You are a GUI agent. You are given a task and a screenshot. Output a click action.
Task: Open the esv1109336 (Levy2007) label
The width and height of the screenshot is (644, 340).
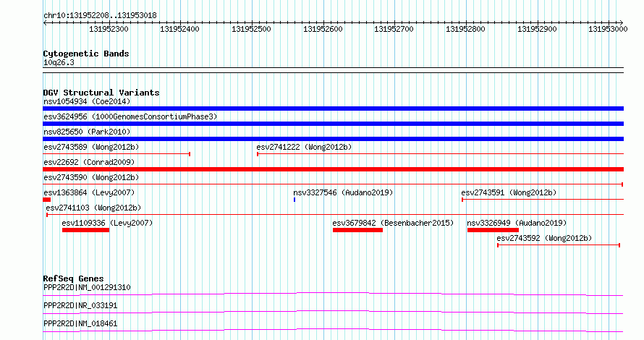click(107, 223)
